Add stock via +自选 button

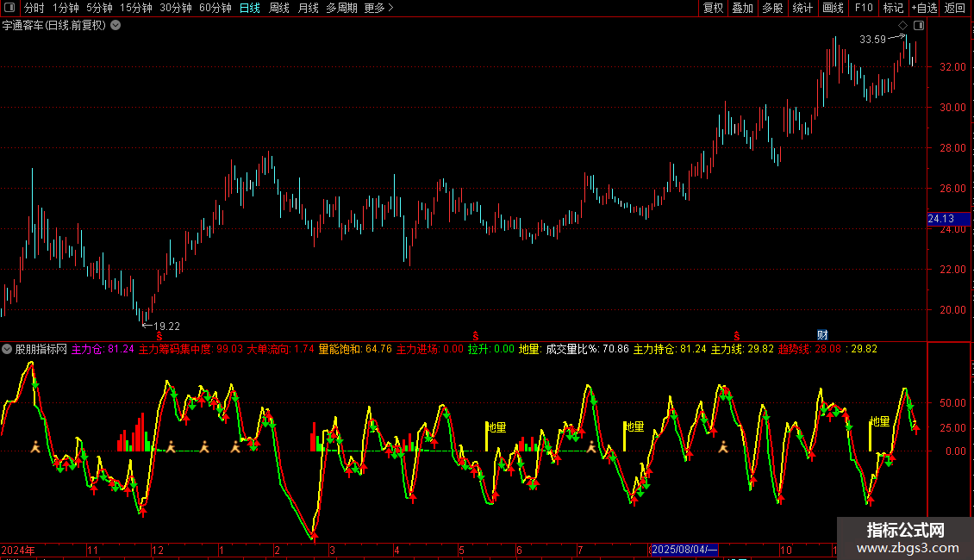[924, 8]
